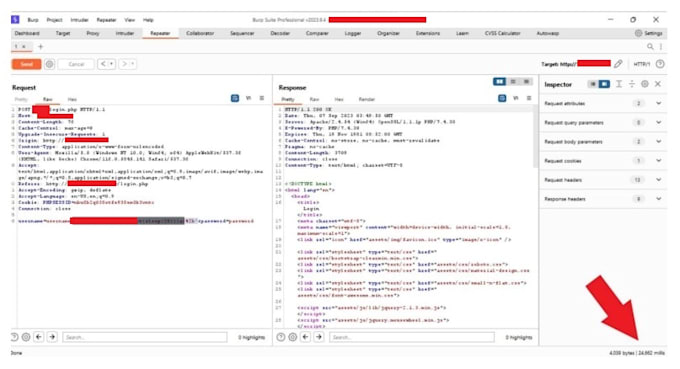
Task: Open the Help menu
Action: pos(148,20)
